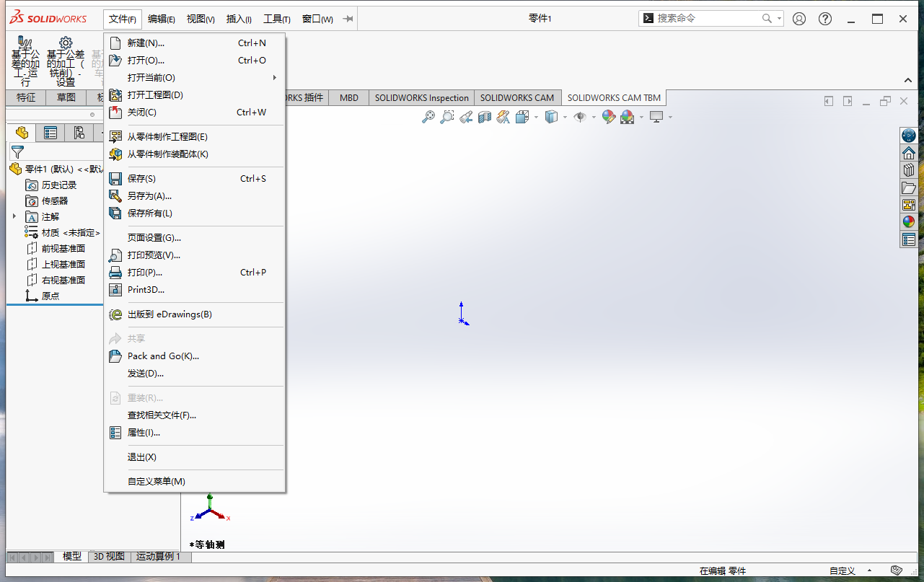This screenshot has width=924, height=582.
Task: Open the Design Library panel
Action: (x=910, y=169)
